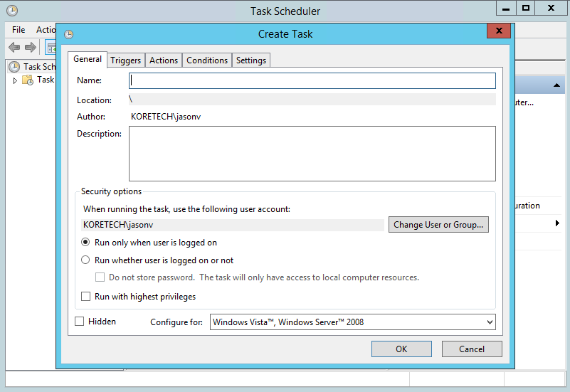Click the Task Scheduler title bar clock icon
Image resolution: width=570 pixels, height=392 pixels.
(x=12, y=11)
